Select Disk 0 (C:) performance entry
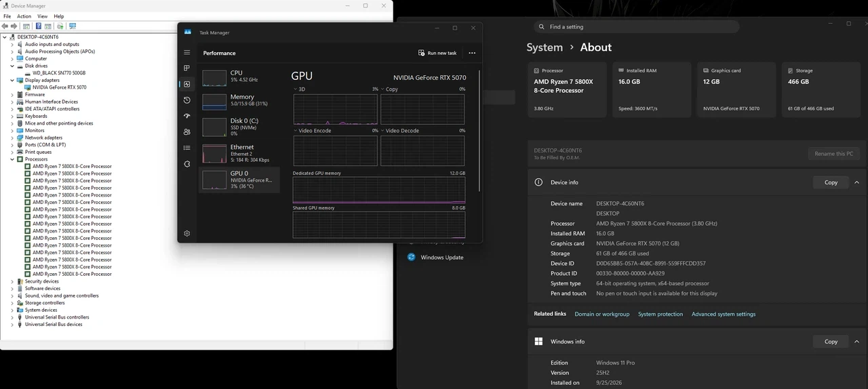The height and width of the screenshot is (389, 868). [x=239, y=126]
